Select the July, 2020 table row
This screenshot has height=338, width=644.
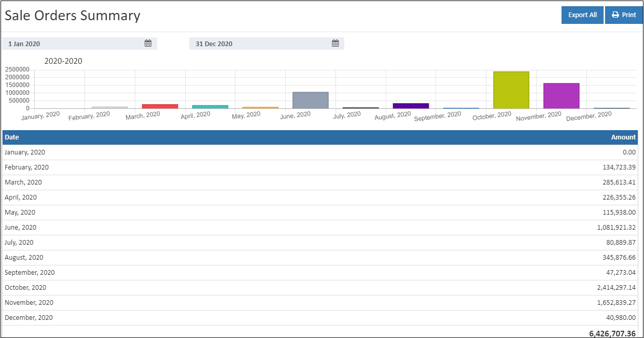[x=320, y=243]
